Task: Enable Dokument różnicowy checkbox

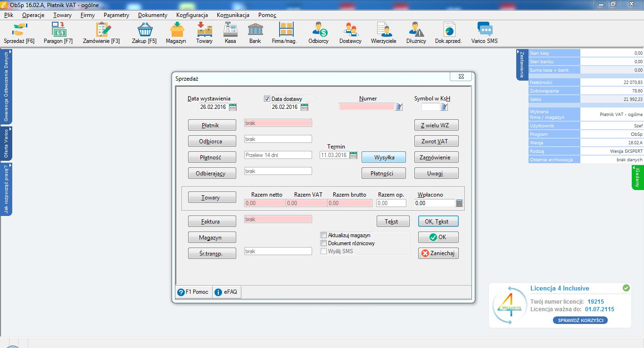Action: (x=324, y=243)
